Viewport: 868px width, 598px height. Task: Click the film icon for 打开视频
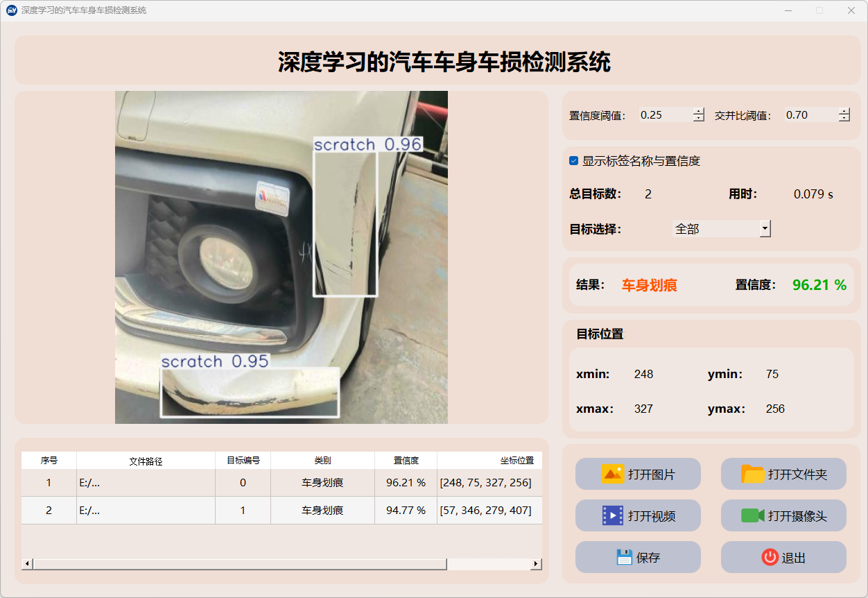click(613, 515)
